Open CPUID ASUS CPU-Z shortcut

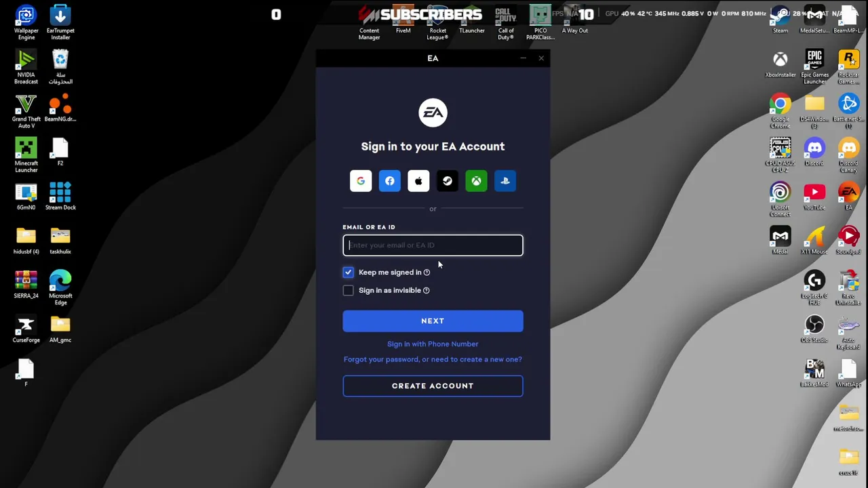pos(781,155)
